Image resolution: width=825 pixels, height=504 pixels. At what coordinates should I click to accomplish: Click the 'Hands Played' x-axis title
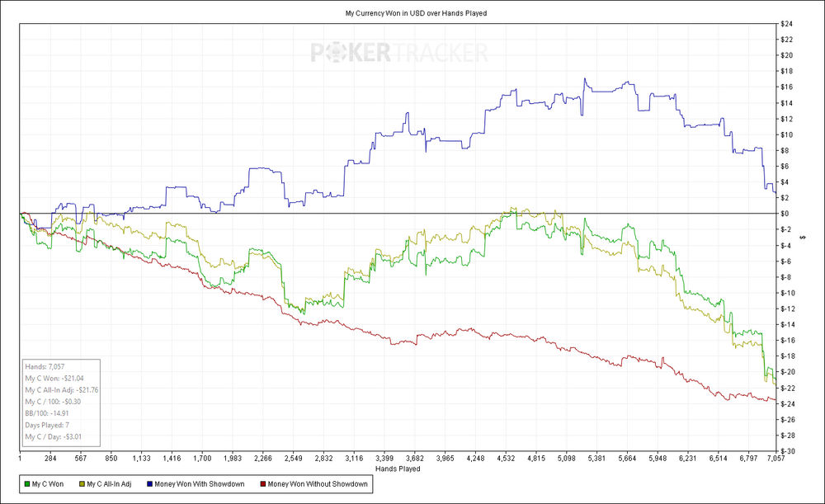coord(398,468)
